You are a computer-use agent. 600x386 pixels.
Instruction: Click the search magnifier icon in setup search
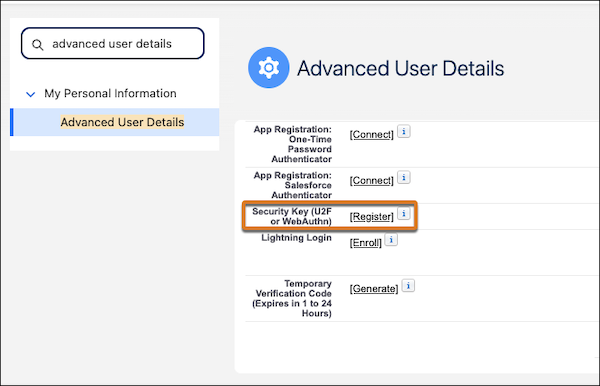pos(38,45)
